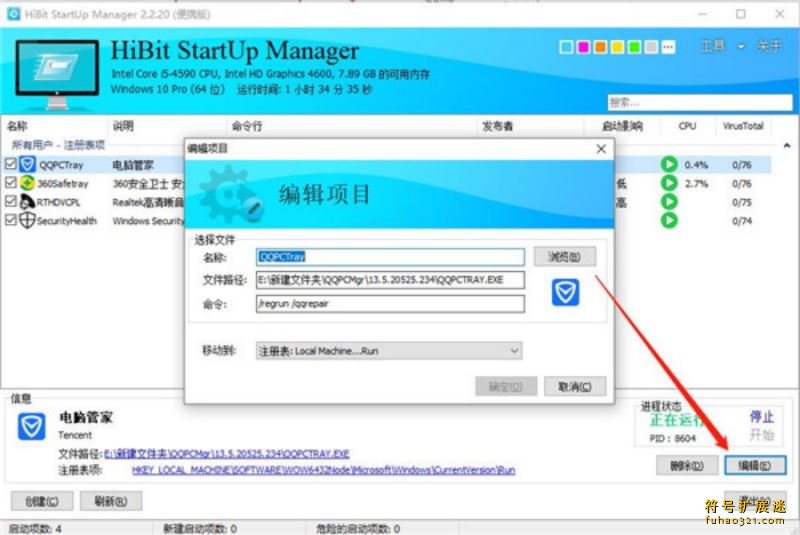Sort by 启动影响 column header
The height and width of the screenshot is (535, 800).
pyautogui.click(x=622, y=126)
